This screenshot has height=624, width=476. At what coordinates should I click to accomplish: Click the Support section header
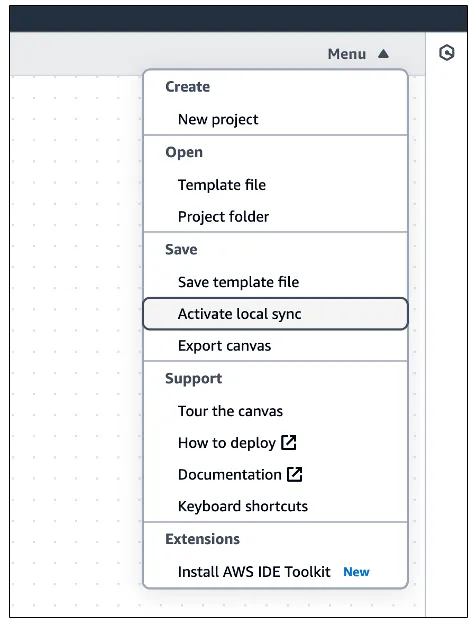coord(193,378)
